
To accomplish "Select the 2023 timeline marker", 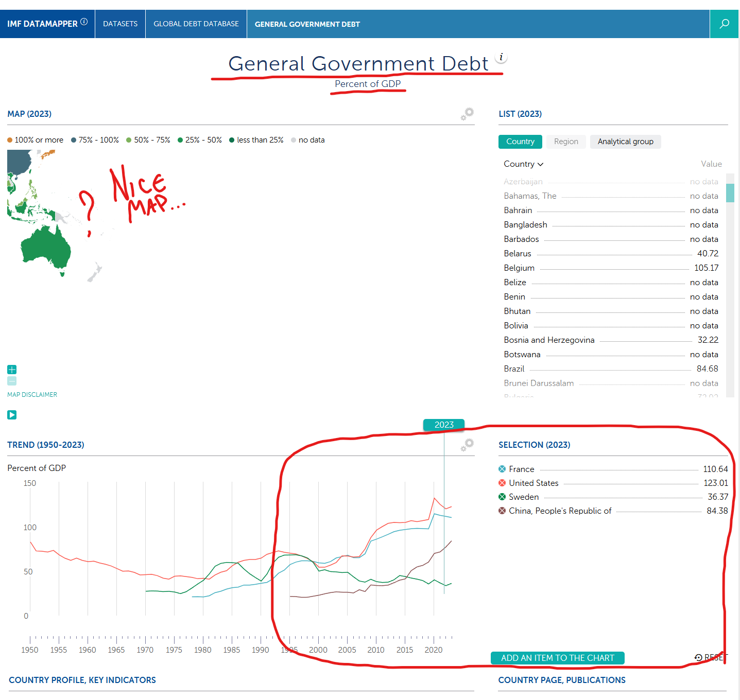I will [444, 425].
